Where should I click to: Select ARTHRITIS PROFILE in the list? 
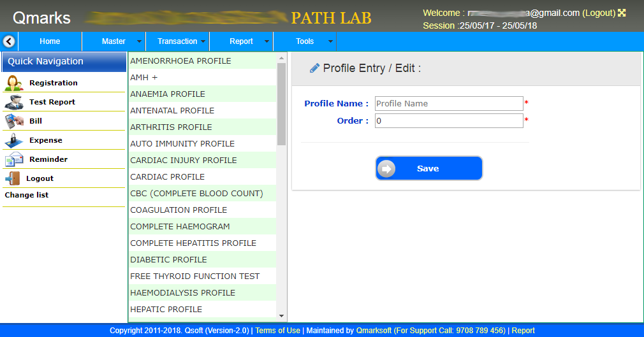203,127
